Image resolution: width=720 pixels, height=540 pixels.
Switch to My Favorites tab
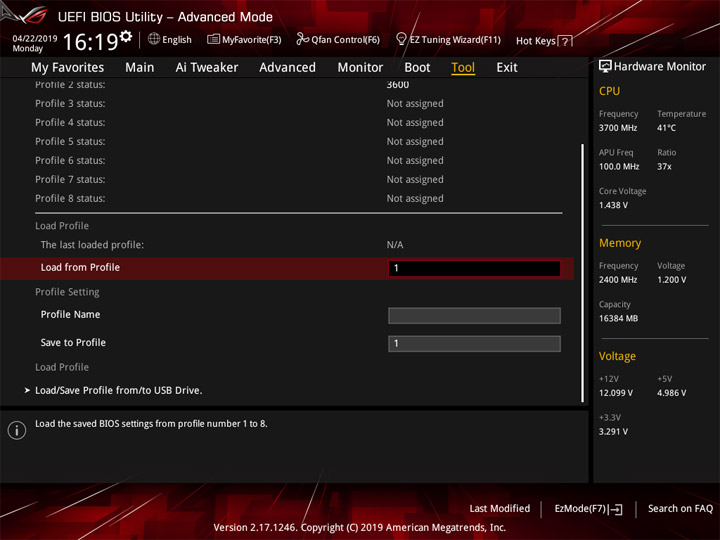pyautogui.click(x=68, y=68)
